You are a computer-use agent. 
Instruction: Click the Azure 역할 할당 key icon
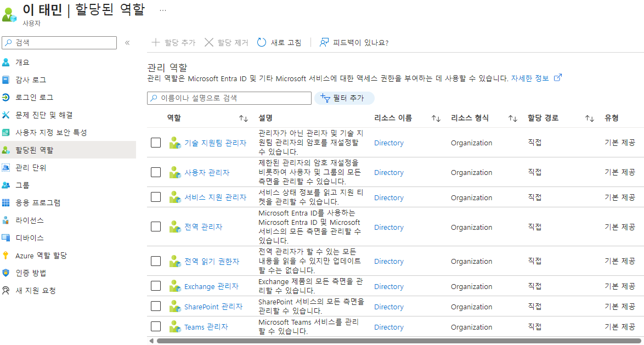click(x=5, y=256)
